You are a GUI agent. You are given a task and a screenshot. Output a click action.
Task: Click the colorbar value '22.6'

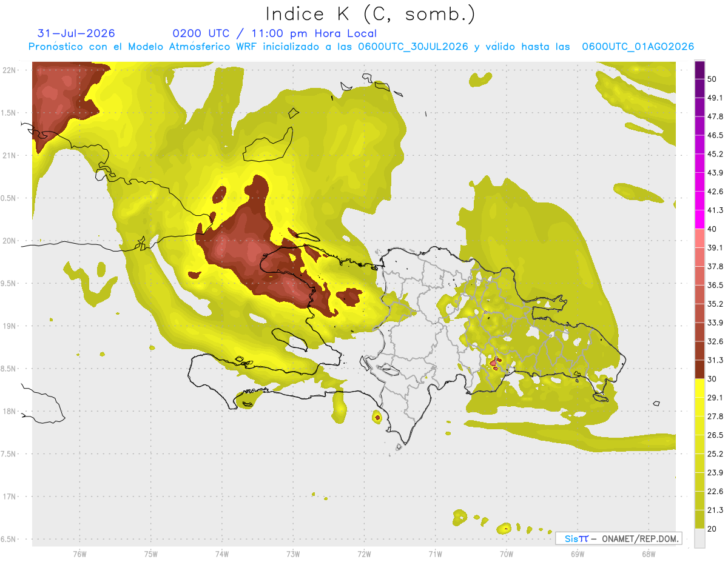point(715,492)
